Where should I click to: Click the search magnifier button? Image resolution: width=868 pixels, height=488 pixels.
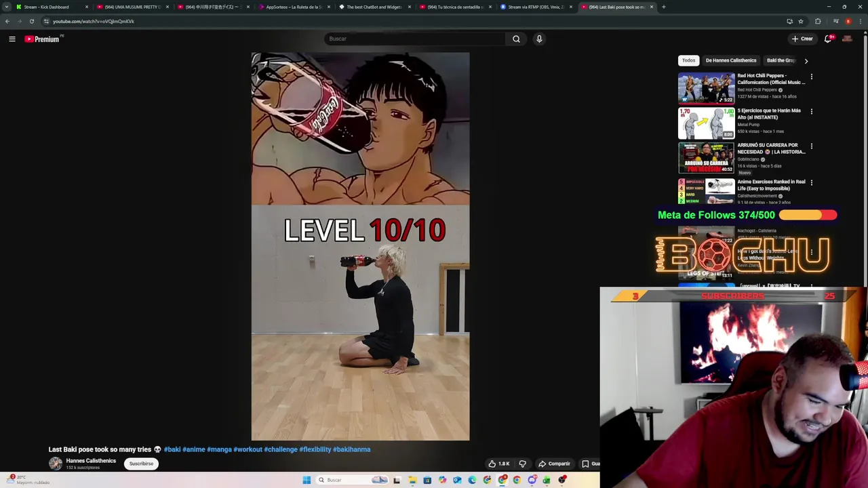(516, 39)
